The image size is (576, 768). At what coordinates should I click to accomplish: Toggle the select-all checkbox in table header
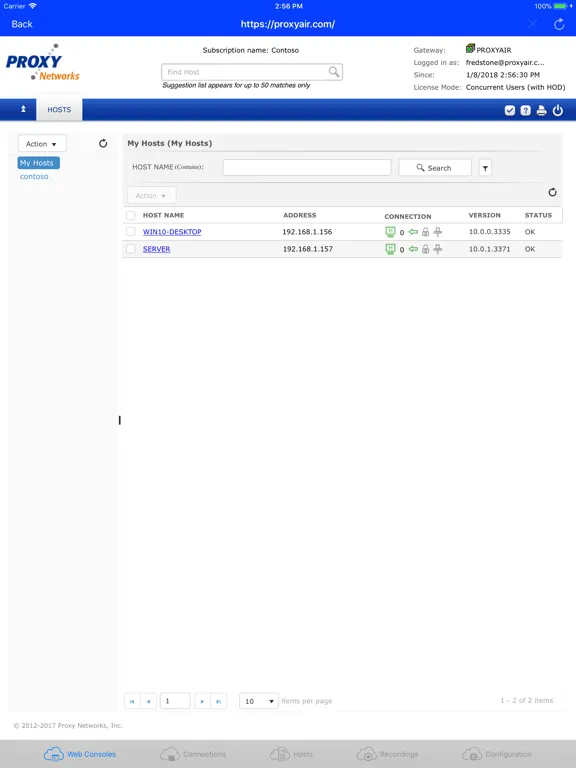click(131, 216)
